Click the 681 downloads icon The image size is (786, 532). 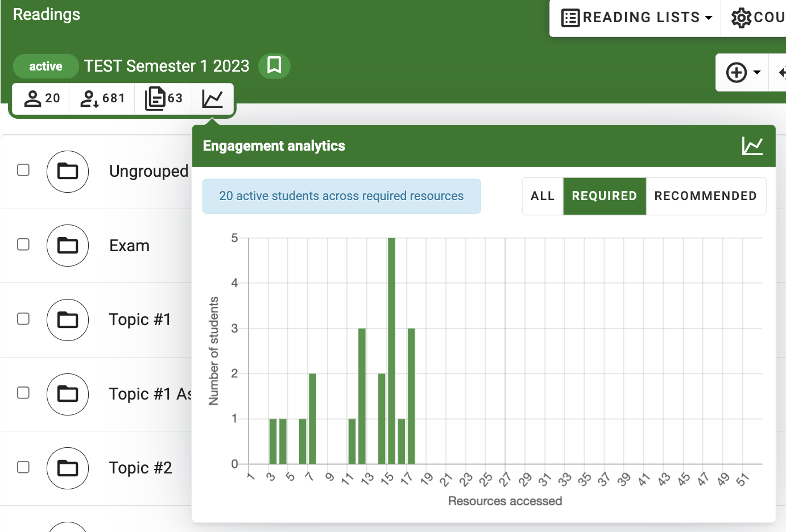[101, 98]
